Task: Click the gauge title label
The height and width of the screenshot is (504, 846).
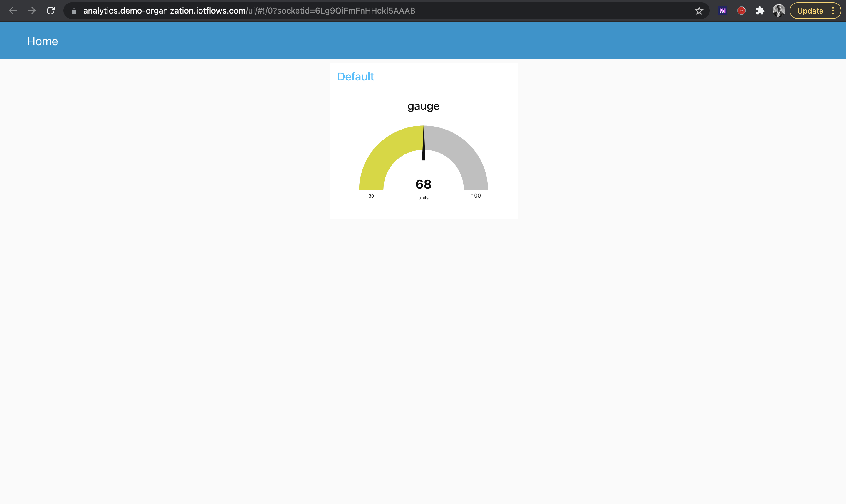Action: pos(423,106)
